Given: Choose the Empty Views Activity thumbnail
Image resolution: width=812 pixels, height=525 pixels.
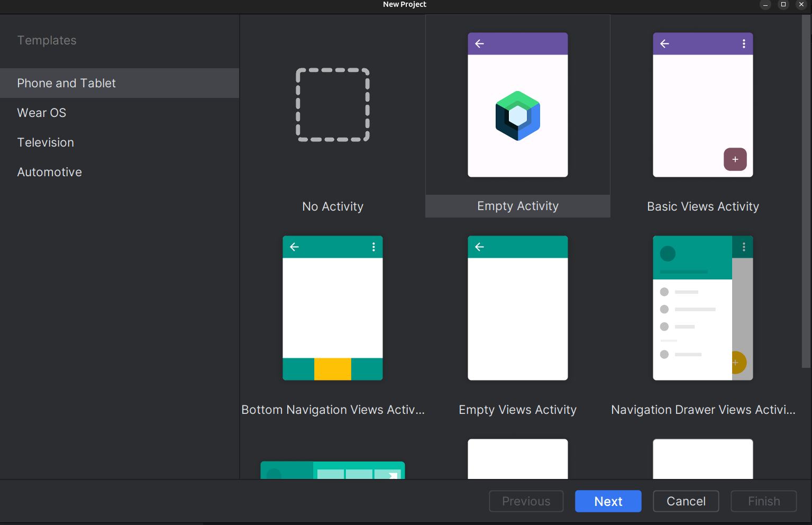Looking at the screenshot, I should pyautogui.click(x=517, y=308).
